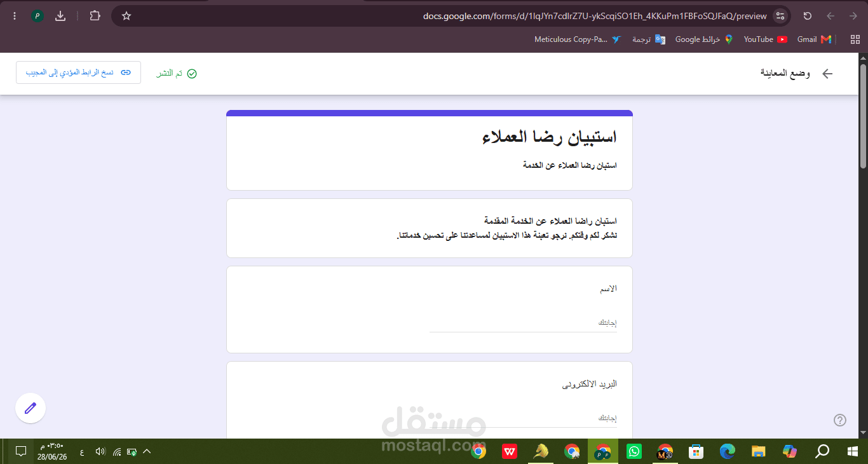Image resolution: width=868 pixels, height=464 pixels.
Task: Open the edit form pencil button
Action: [31, 408]
